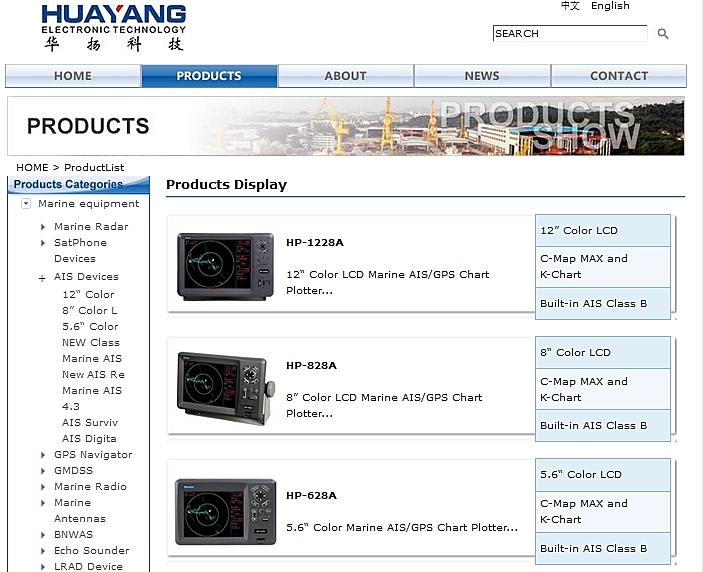
Task: Click the 8" Color LCD Marine AIS/GPS description
Action: [384, 406]
